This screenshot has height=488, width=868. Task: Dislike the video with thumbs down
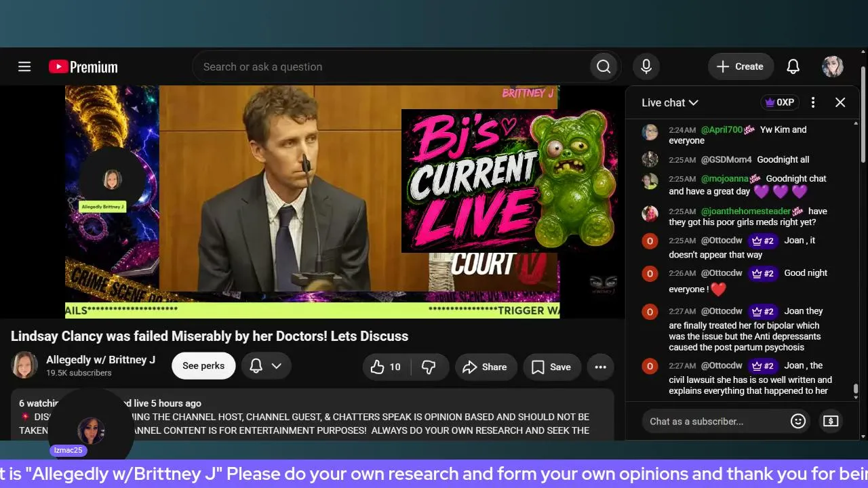[429, 367]
